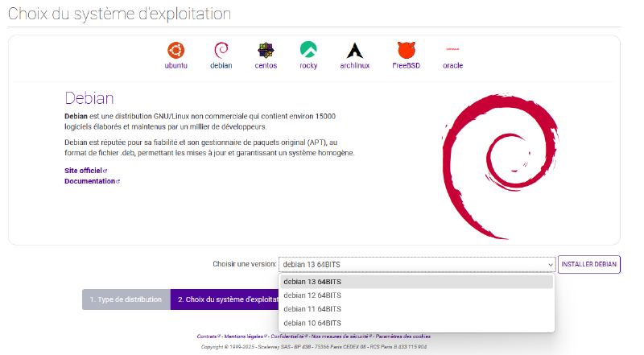
Task: Click the FreeBSD text label
Action: click(407, 65)
